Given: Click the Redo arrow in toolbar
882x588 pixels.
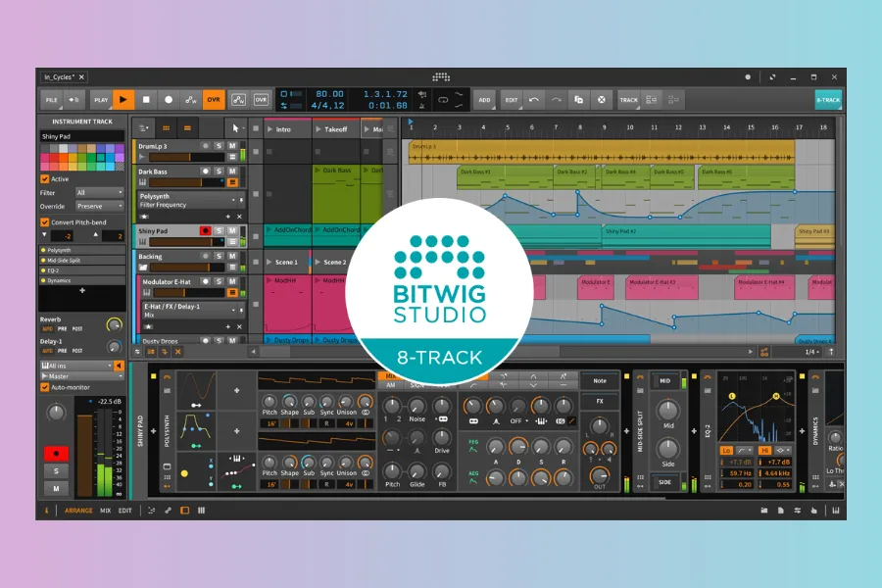Looking at the screenshot, I should coord(556,100).
